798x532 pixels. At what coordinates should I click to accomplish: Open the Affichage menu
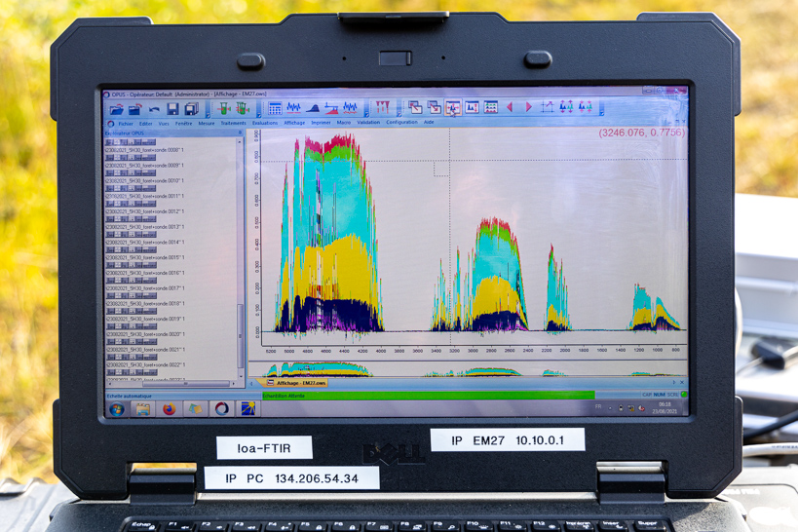[294, 123]
